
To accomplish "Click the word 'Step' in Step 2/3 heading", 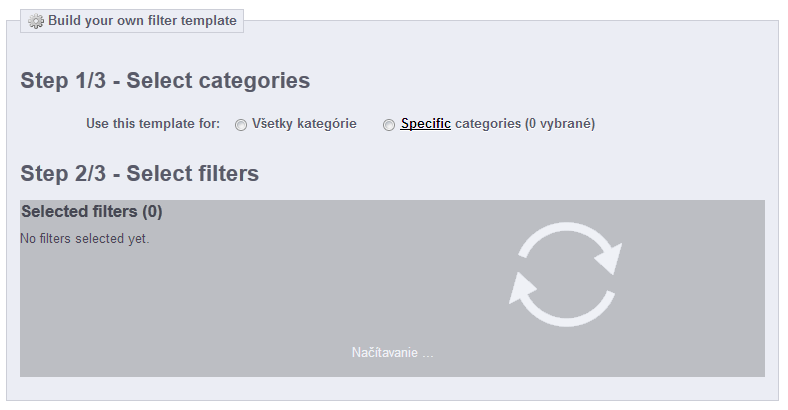I will click(x=44, y=174).
